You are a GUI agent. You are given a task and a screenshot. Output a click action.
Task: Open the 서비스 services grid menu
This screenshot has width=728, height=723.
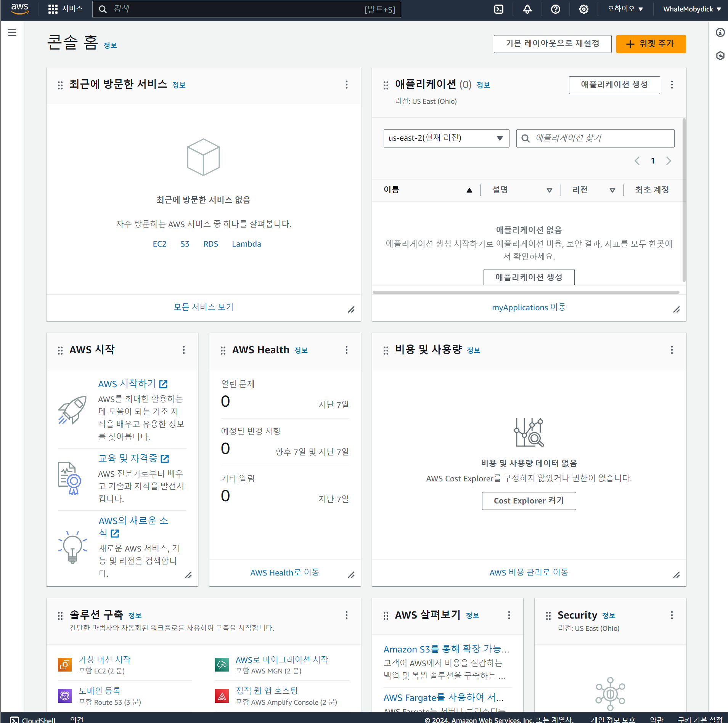[x=65, y=9]
